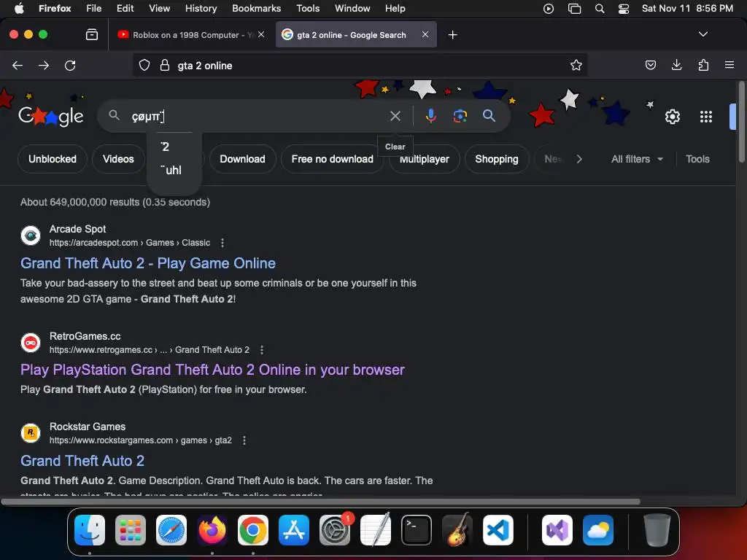Open the Google apps grid
Viewport: 747px width, 560px height.
(x=705, y=117)
